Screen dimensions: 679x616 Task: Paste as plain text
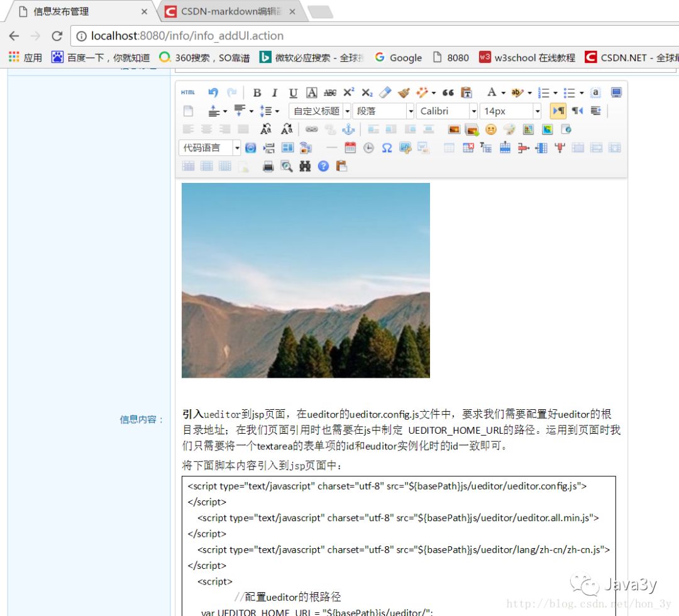tap(466, 92)
